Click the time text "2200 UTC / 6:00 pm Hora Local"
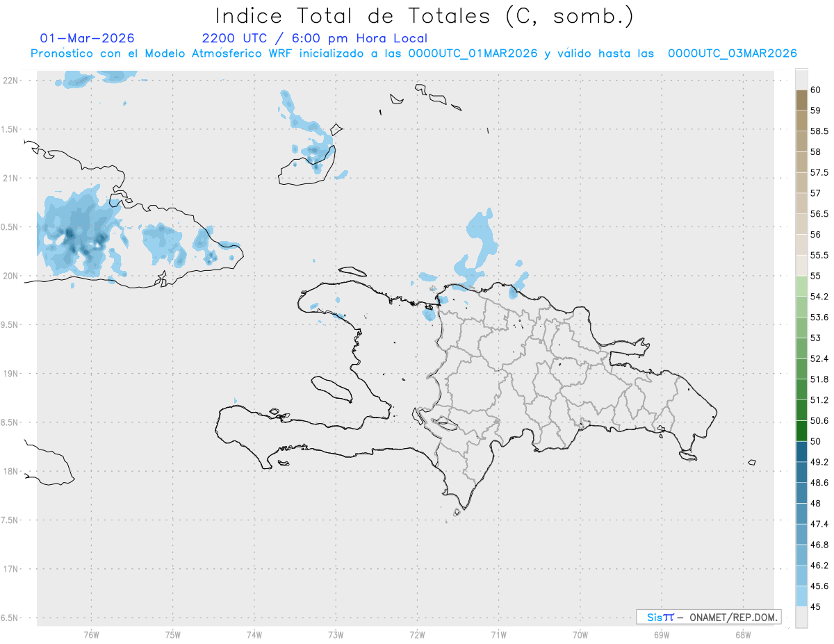This screenshot has width=834, height=644. [315, 39]
